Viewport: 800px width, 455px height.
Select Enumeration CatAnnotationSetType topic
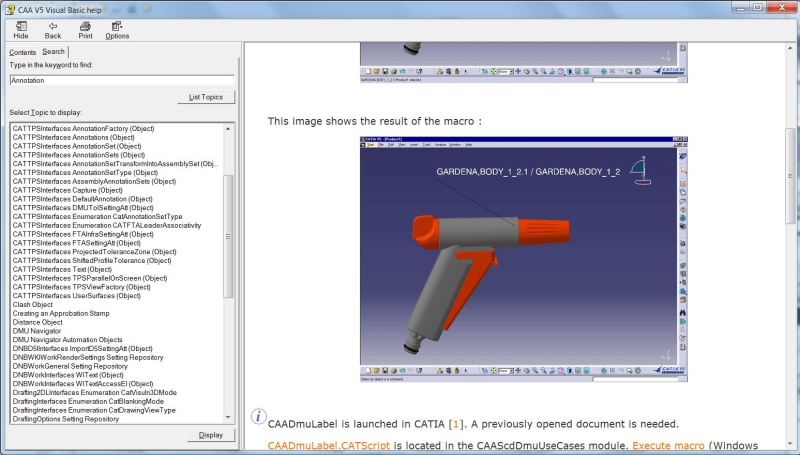point(97,216)
